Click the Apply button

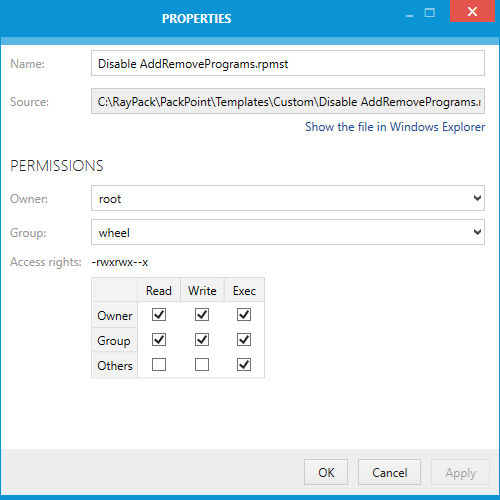click(x=460, y=472)
